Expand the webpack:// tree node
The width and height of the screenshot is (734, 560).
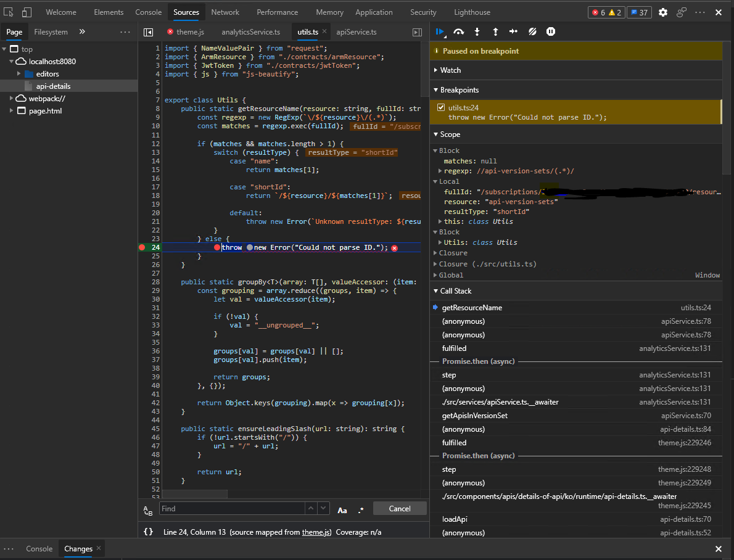(11, 98)
